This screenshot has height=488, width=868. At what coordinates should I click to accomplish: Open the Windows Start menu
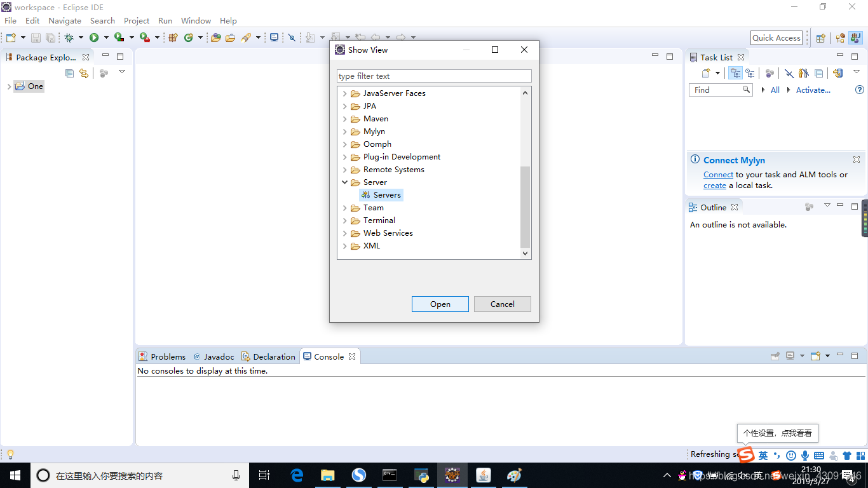(x=15, y=475)
